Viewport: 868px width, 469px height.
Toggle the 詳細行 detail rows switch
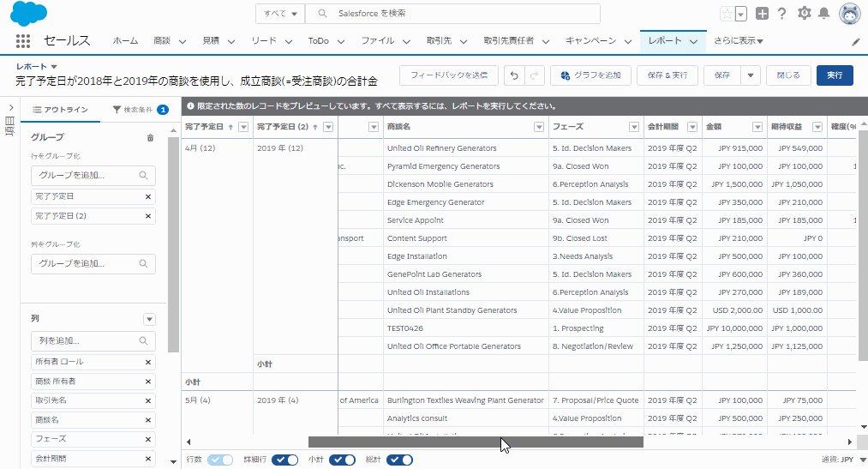(284, 460)
